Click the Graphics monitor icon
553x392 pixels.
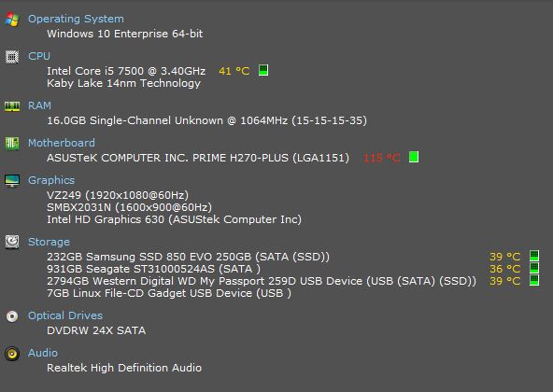pyautogui.click(x=12, y=180)
